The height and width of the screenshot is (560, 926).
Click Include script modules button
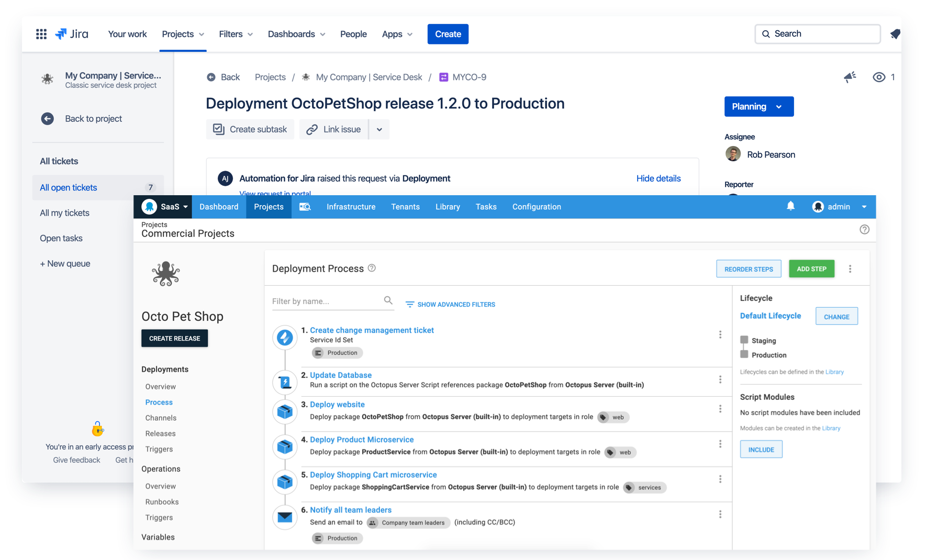click(x=761, y=450)
